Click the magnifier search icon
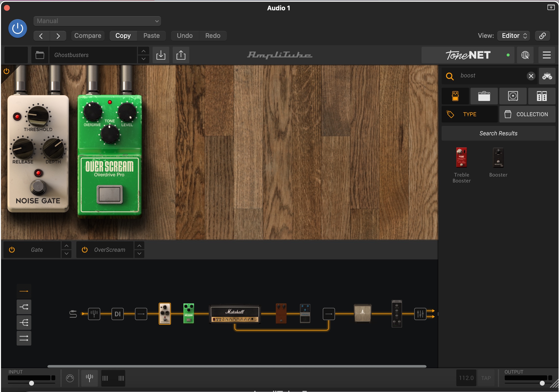Image resolution: width=559 pixels, height=392 pixels. [x=449, y=76]
